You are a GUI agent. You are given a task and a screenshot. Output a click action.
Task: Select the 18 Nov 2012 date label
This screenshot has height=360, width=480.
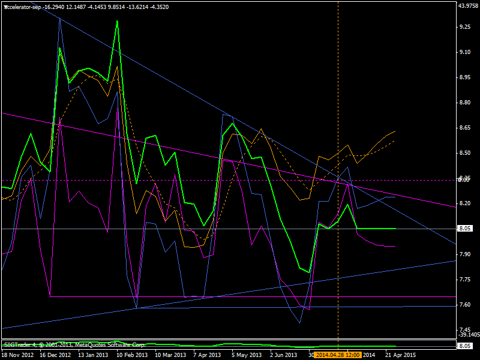pos(18,355)
